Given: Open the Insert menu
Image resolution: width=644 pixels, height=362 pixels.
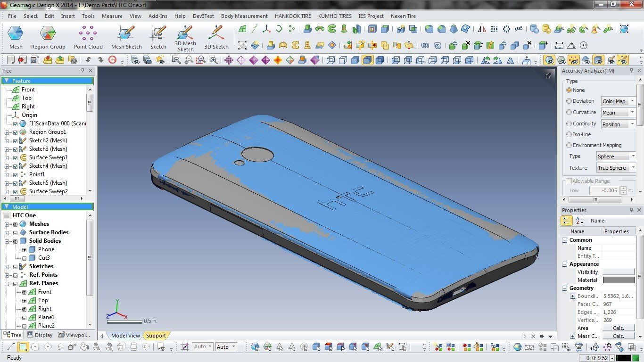Looking at the screenshot, I should (68, 16).
